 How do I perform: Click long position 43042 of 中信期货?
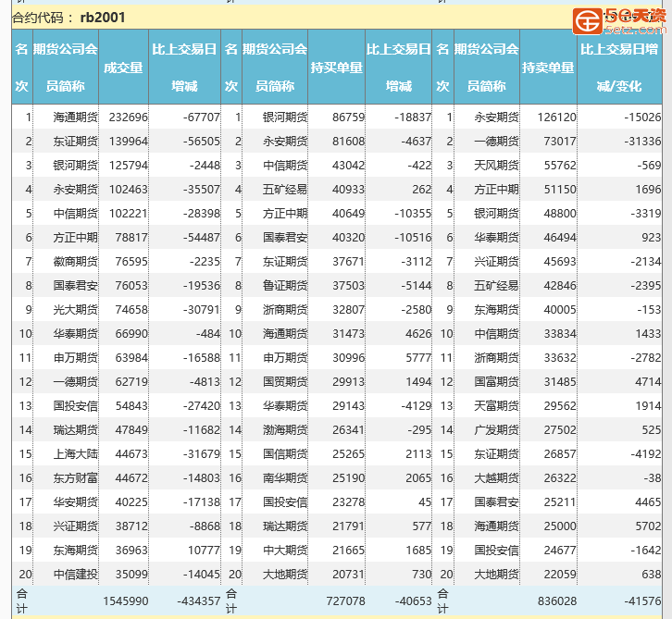[x=348, y=165]
